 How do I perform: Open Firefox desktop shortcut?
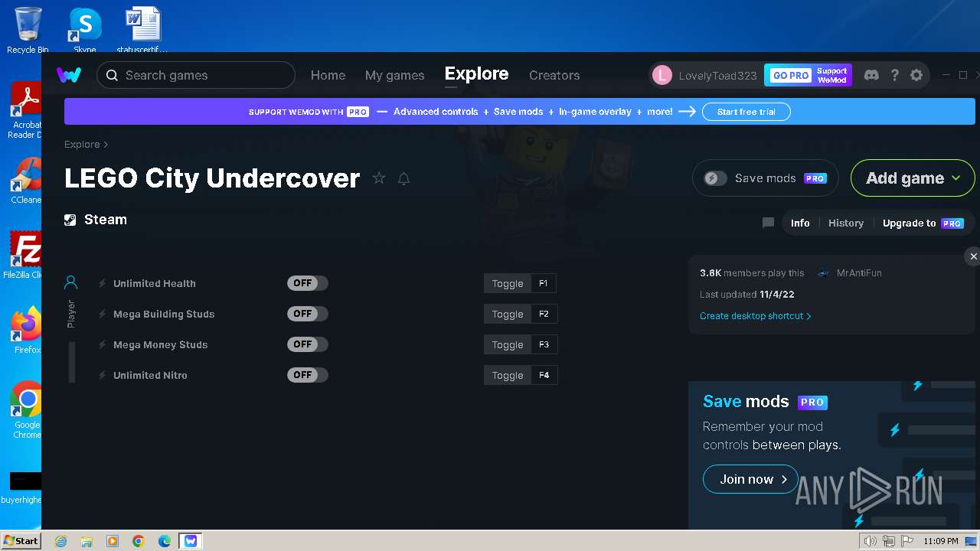pyautogui.click(x=28, y=331)
